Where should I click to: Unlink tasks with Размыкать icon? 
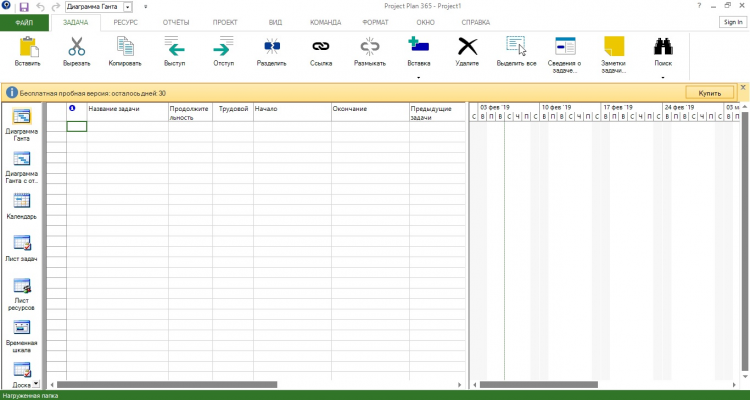coord(370,46)
